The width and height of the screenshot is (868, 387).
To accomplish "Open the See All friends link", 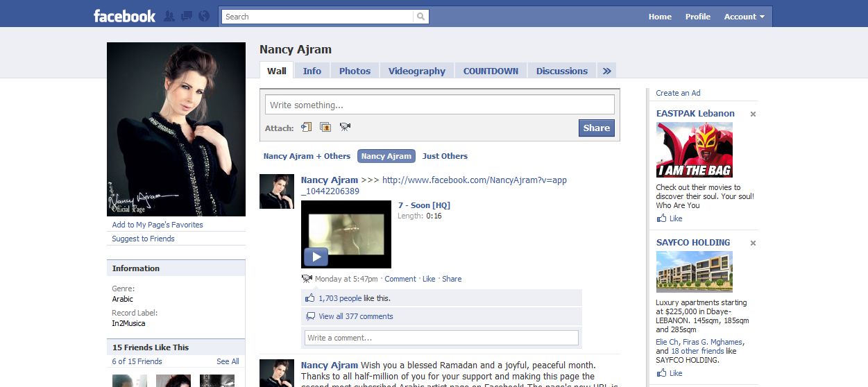I will pos(228,361).
